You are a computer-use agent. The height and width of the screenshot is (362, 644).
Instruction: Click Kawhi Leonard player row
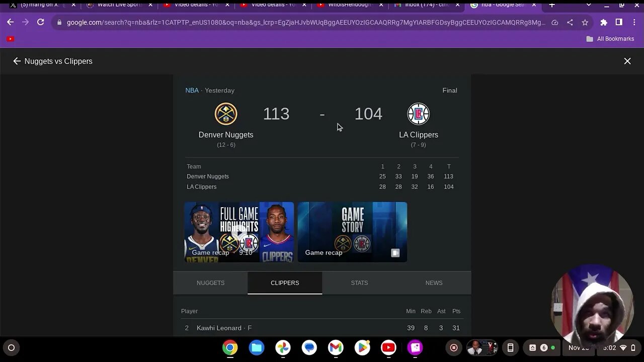[x=322, y=328]
